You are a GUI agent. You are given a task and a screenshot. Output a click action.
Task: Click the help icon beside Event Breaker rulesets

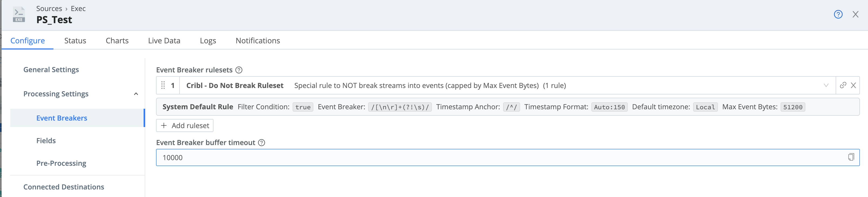click(239, 70)
